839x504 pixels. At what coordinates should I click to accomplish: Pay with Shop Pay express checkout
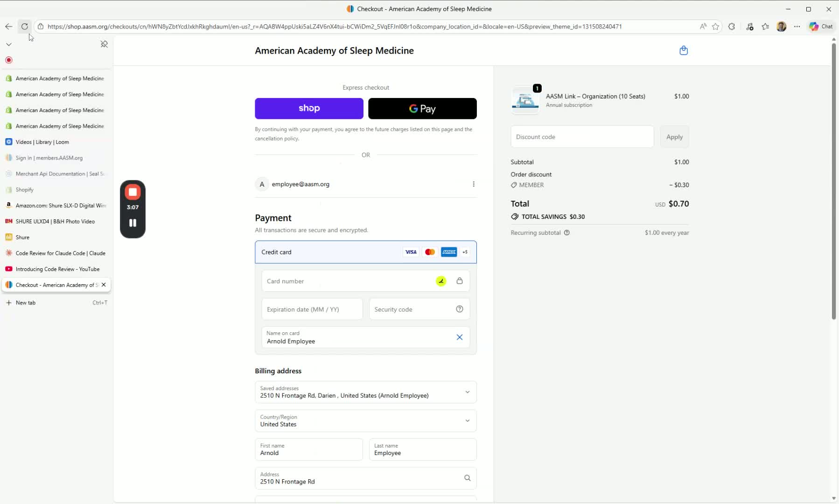(309, 108)
